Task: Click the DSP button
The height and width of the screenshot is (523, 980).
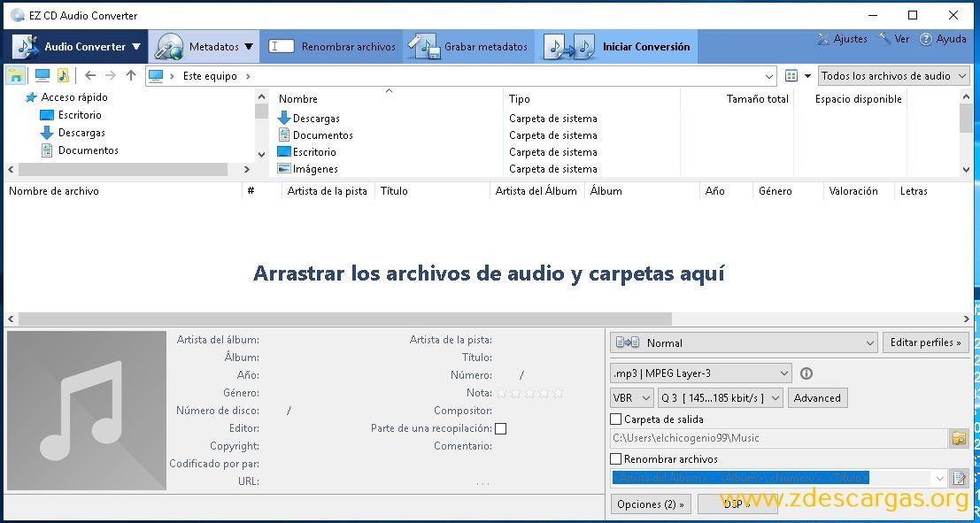Action: pos(737,504)
